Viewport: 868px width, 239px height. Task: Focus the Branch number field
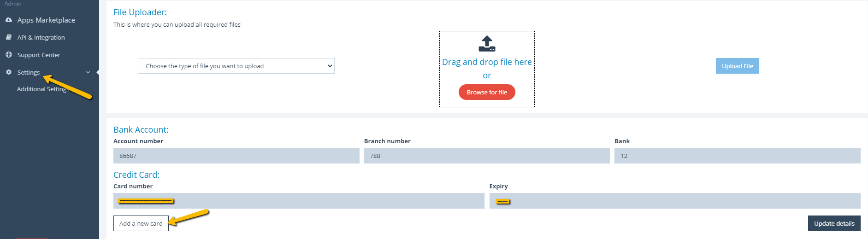click(487, 156)
